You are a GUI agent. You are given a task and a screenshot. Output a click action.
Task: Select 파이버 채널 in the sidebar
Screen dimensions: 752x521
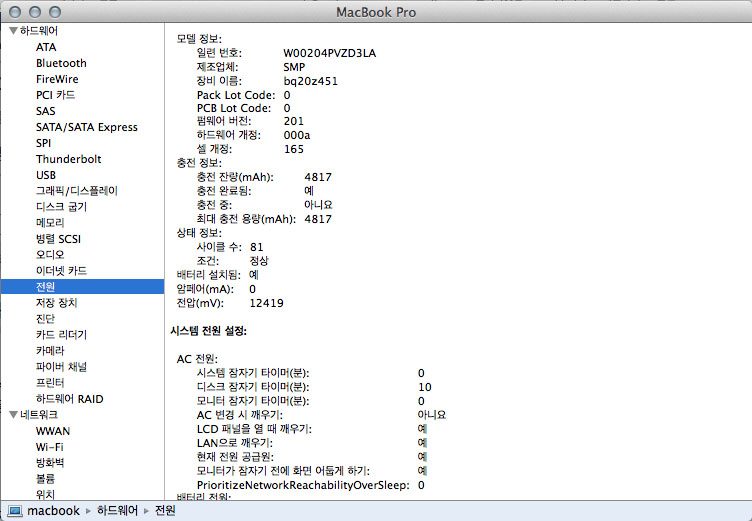click(x=61, y=367)
